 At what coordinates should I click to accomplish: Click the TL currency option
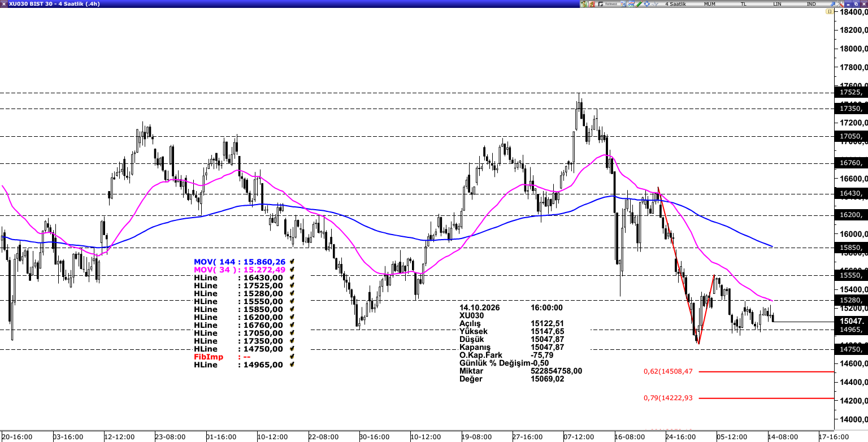tap(744, 4)
